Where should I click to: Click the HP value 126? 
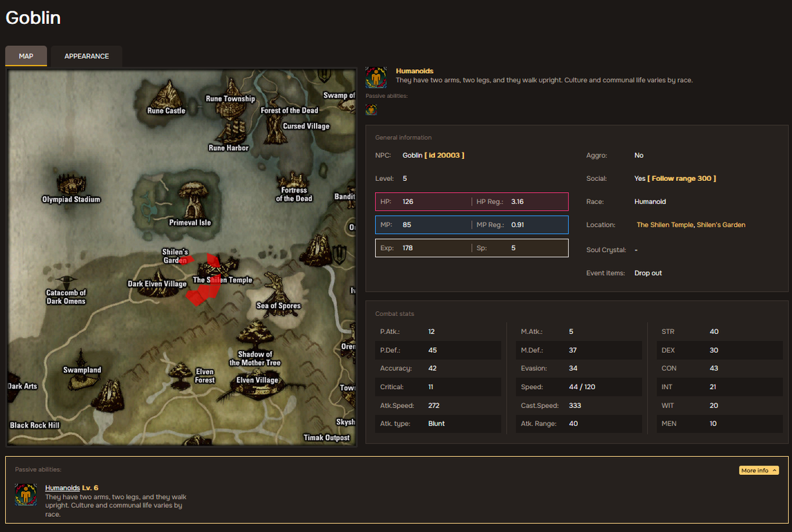pyautogui.click(x=408, y=201)
